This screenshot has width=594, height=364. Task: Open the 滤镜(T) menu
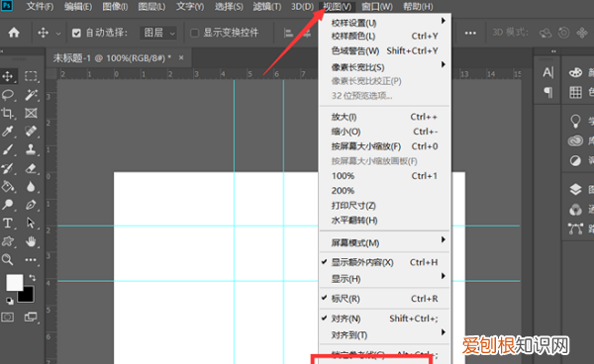(267, 7)
